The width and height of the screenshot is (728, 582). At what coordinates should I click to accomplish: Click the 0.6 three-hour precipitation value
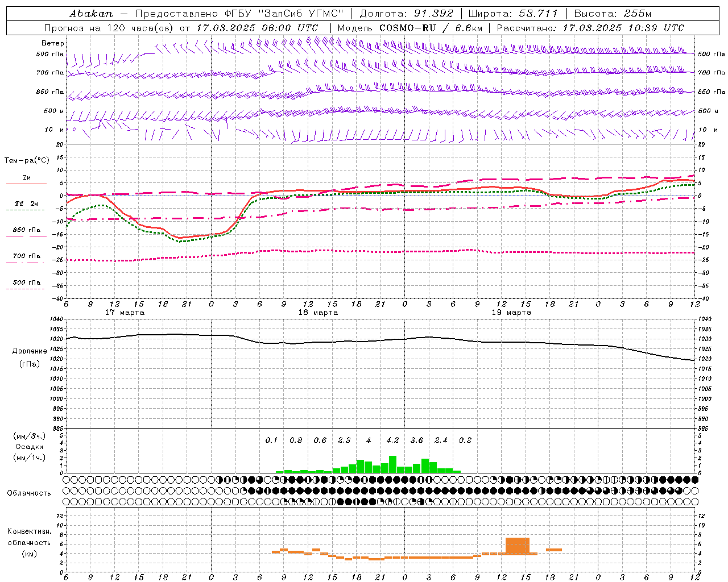(x=320, y=440)
